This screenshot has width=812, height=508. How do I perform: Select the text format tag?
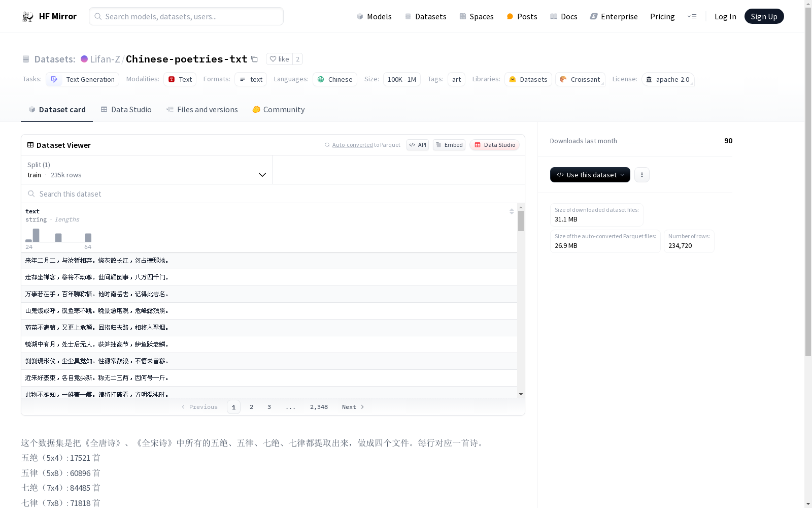click(x=251, y=79)
